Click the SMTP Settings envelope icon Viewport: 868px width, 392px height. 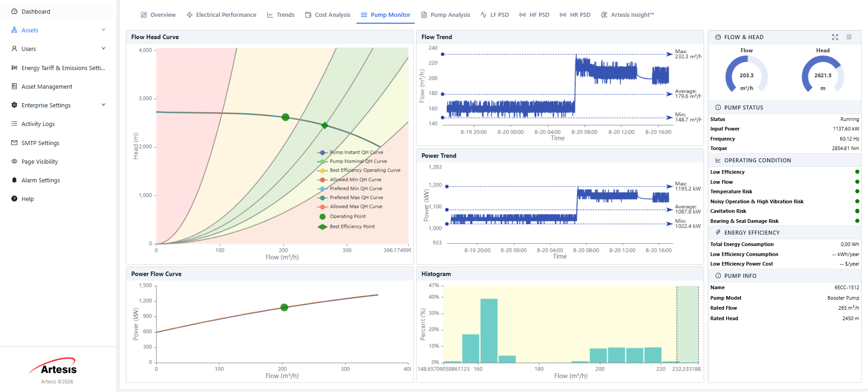click(x=14, y=143)
